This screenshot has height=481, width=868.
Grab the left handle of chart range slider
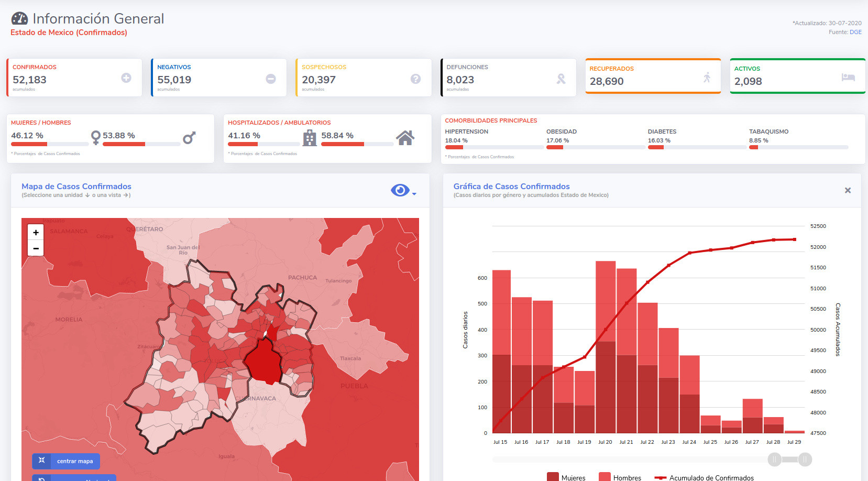774,460
